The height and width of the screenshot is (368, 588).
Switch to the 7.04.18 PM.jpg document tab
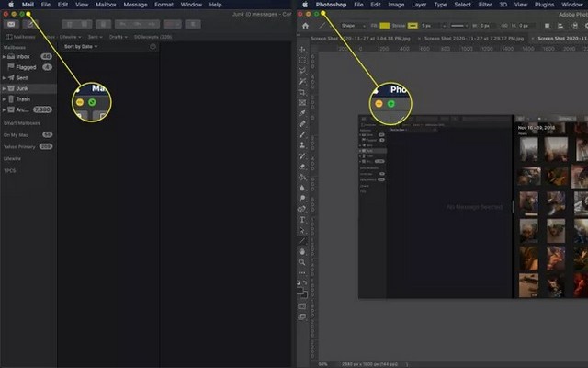(x=360, y=39)
